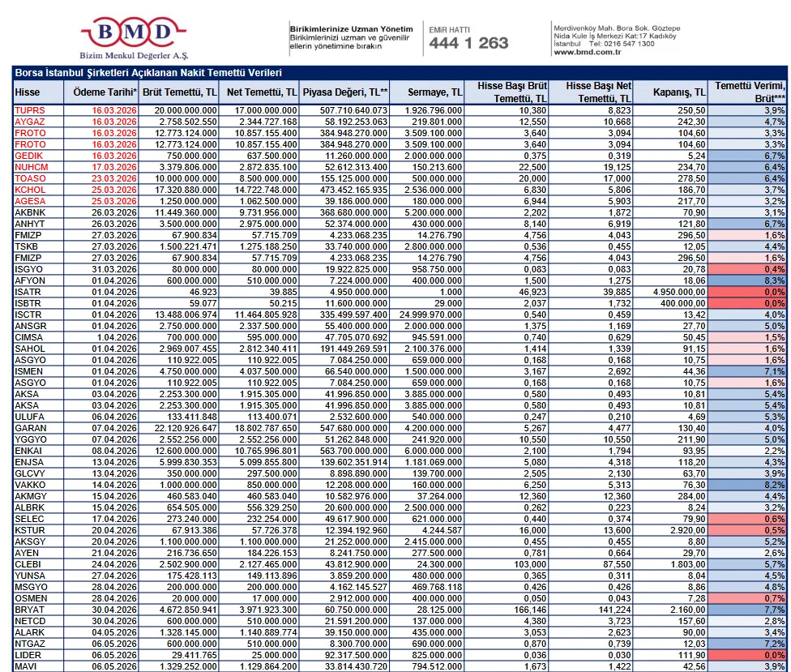
Task: Click the 444 1 263 phone number
Action: pyautogui.click(x=468, y=43)
